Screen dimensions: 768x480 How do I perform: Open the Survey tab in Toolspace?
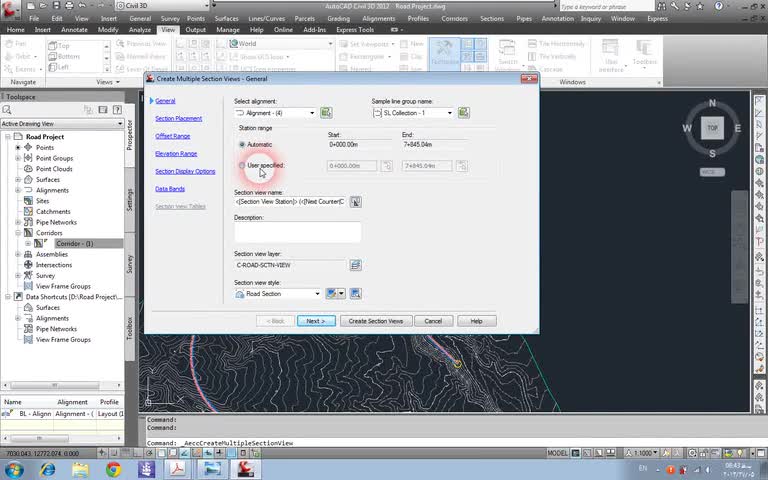click(x=130, y=264)
